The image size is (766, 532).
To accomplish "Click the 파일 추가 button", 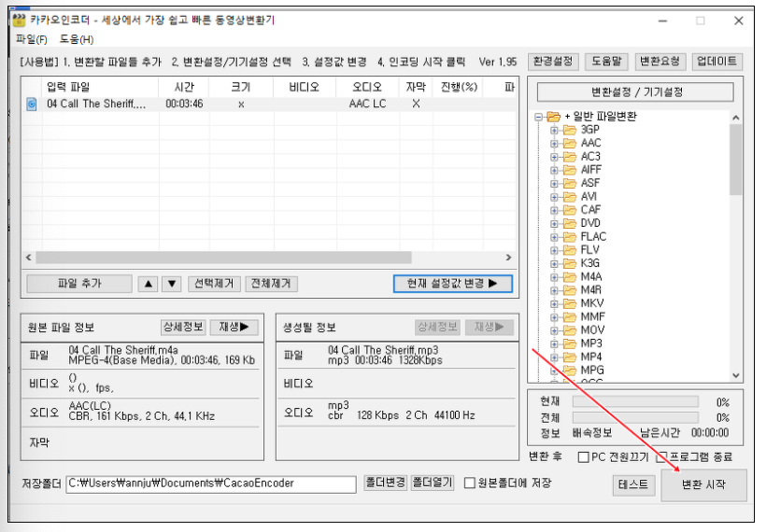I will click(x=79, y=284).
